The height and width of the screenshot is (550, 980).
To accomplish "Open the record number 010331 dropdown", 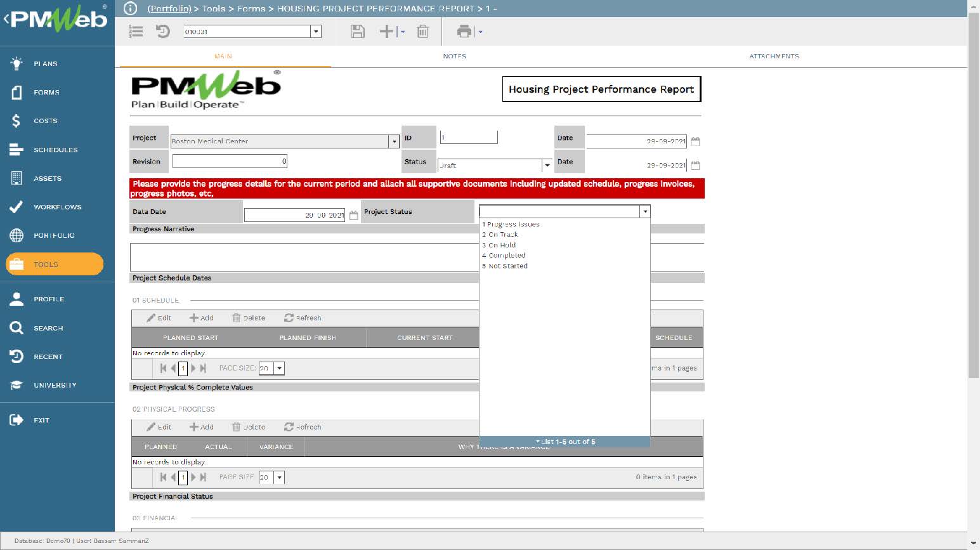I will (x=316, y=32).
